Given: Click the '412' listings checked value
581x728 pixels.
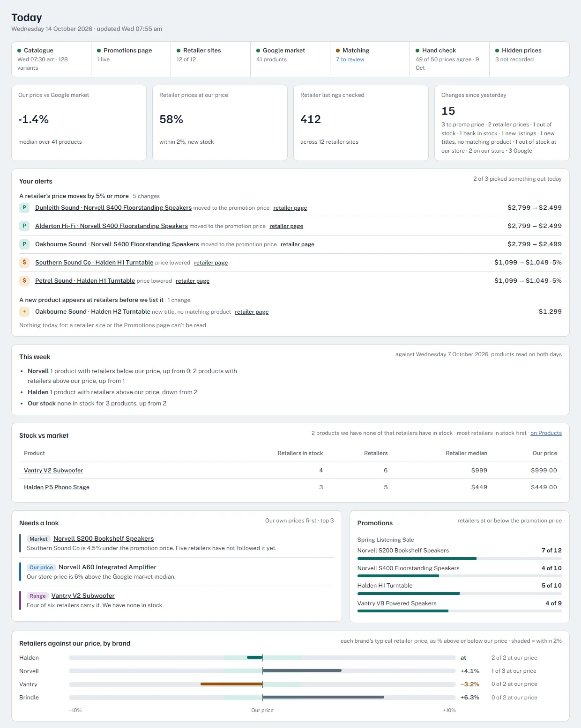Looking at the screenshot, I should 311,119.
